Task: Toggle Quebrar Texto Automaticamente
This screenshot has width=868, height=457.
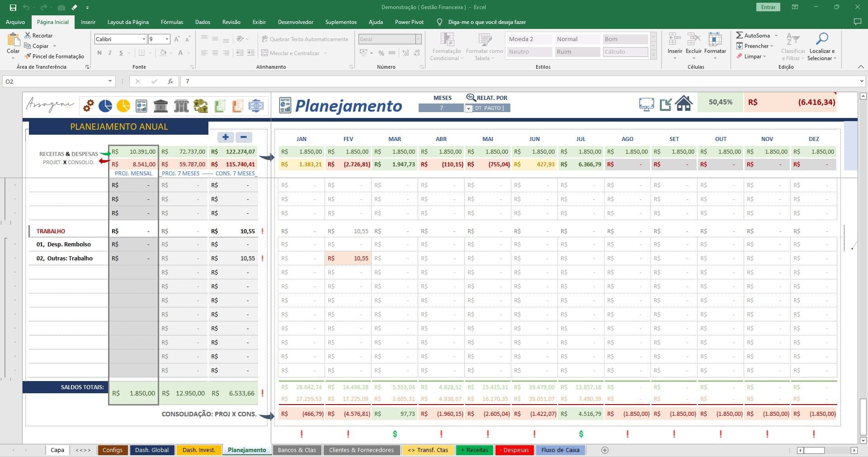Action: (x=305, y=39)
